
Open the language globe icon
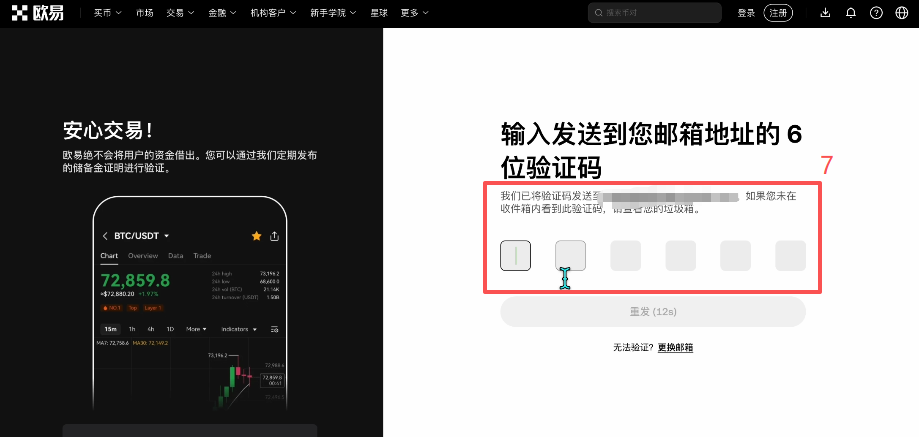click(902, 13)
